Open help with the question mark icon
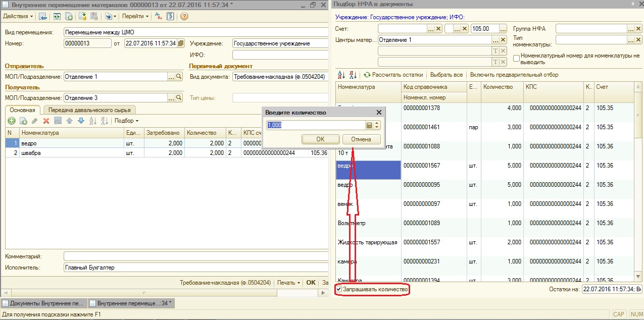 184,16
